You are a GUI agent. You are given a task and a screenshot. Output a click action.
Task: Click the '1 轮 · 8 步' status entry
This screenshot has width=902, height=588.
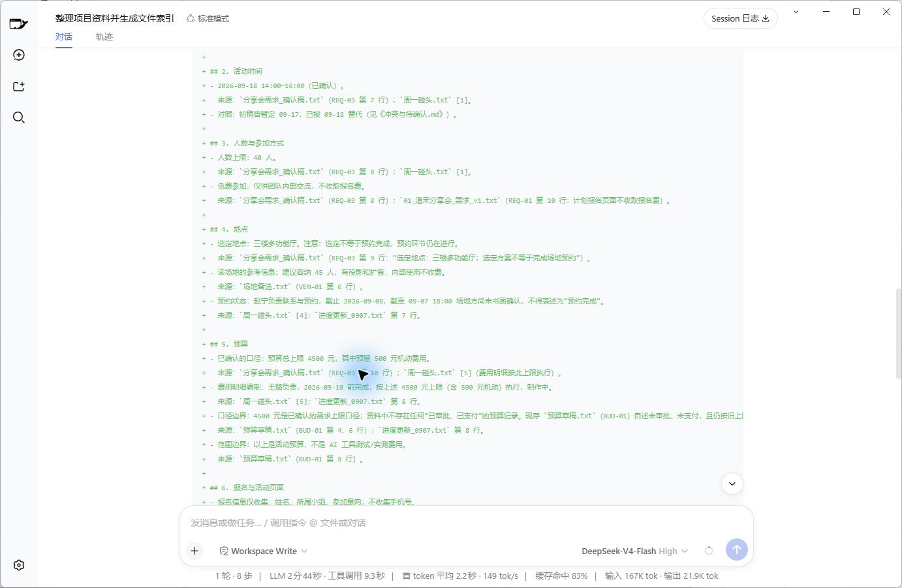click(x=234, y=576)
